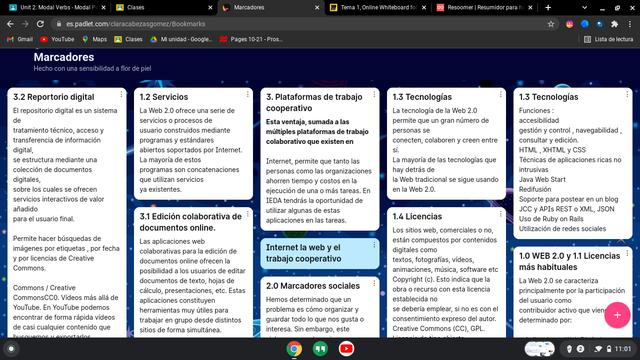Switch to the Marcadores browser tab
640x360 pixels.
[271, 7]
